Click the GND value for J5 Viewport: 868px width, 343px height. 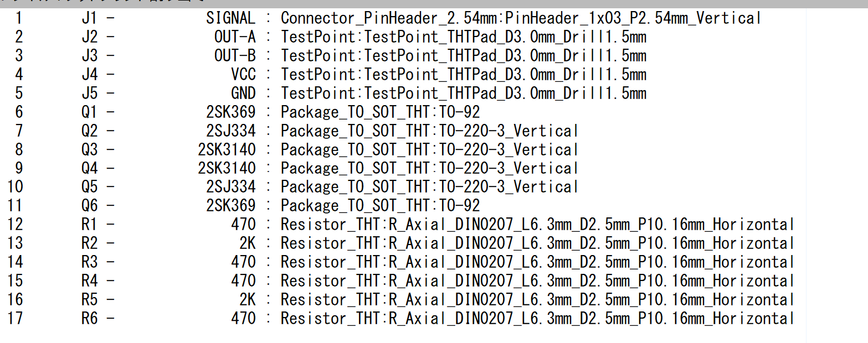coord(243,93)
